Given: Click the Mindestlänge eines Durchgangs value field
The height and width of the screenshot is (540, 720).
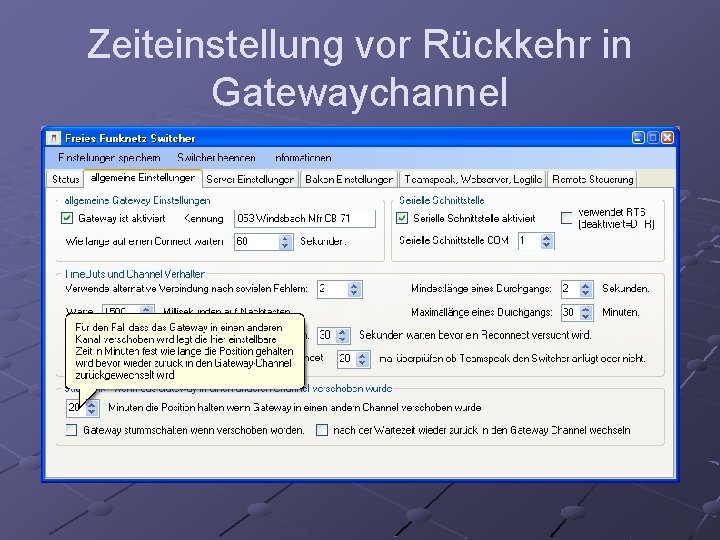Looking at the screenshot, I should tap(570, 289).
